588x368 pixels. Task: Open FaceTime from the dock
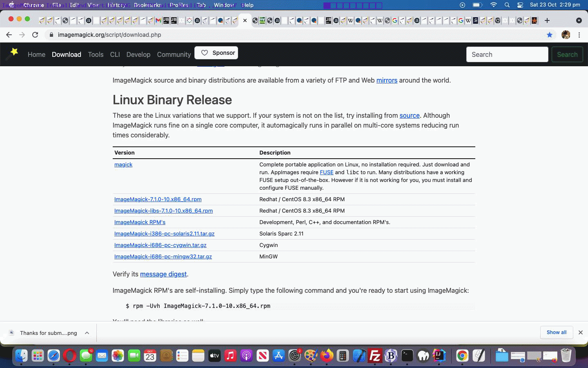[134, 356]
